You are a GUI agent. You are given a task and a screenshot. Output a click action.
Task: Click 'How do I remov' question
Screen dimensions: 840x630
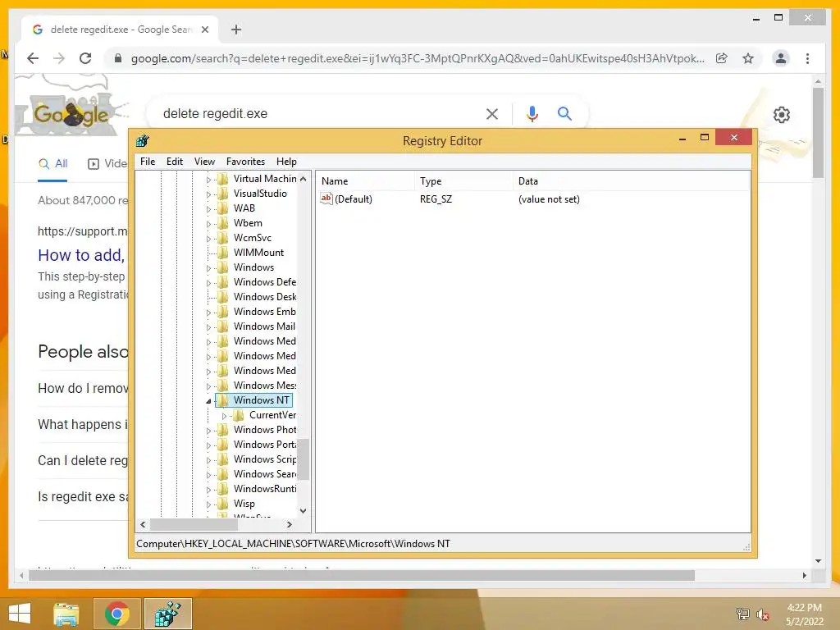click(x=83, y=388)
